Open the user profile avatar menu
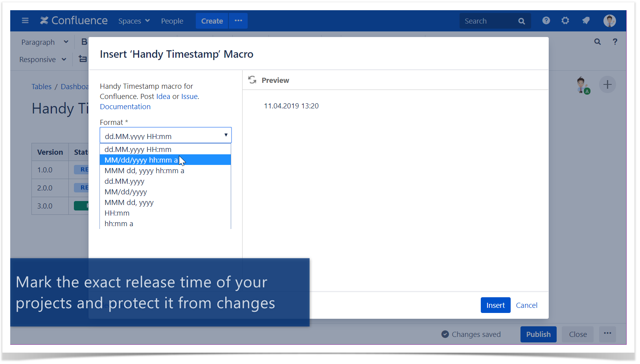The height and width of the screenshot is (364, 640). pyautogui.click(x=610, y=21)
